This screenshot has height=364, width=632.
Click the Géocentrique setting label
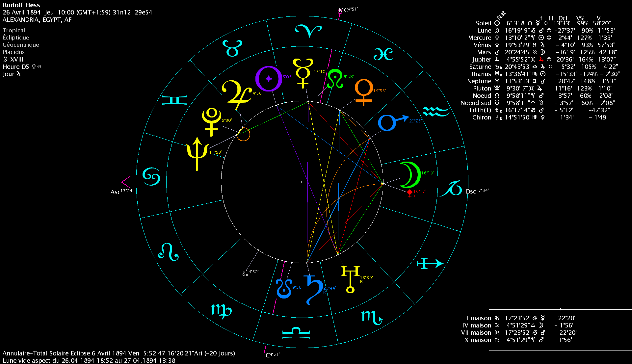click(21, 44)
